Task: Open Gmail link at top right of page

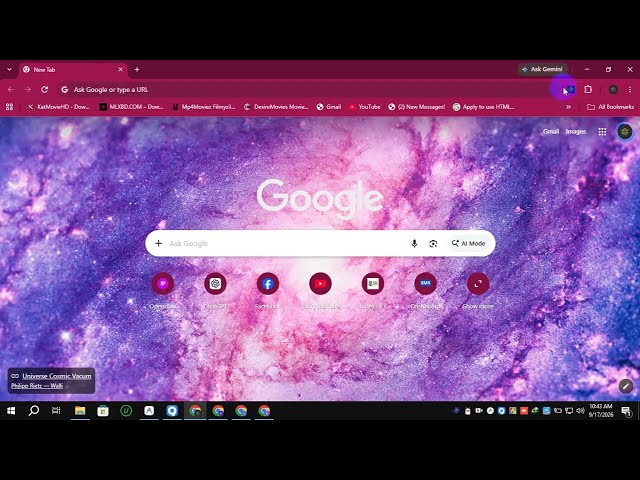Action: pos(550,131)
